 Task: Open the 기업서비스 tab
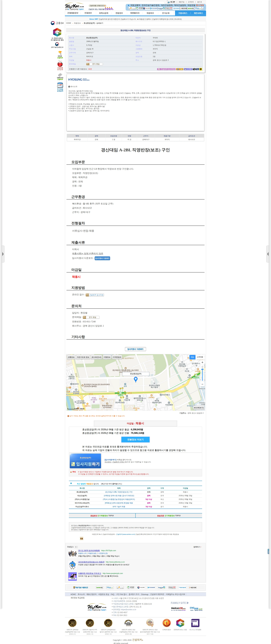coord(183,13)
